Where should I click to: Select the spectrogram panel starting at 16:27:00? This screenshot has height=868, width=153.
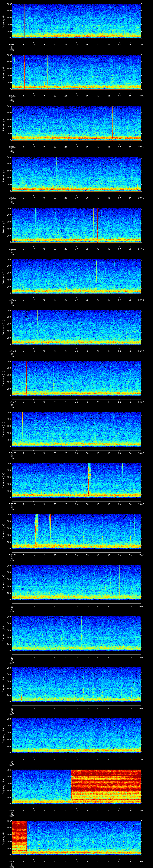click(76, 583)
